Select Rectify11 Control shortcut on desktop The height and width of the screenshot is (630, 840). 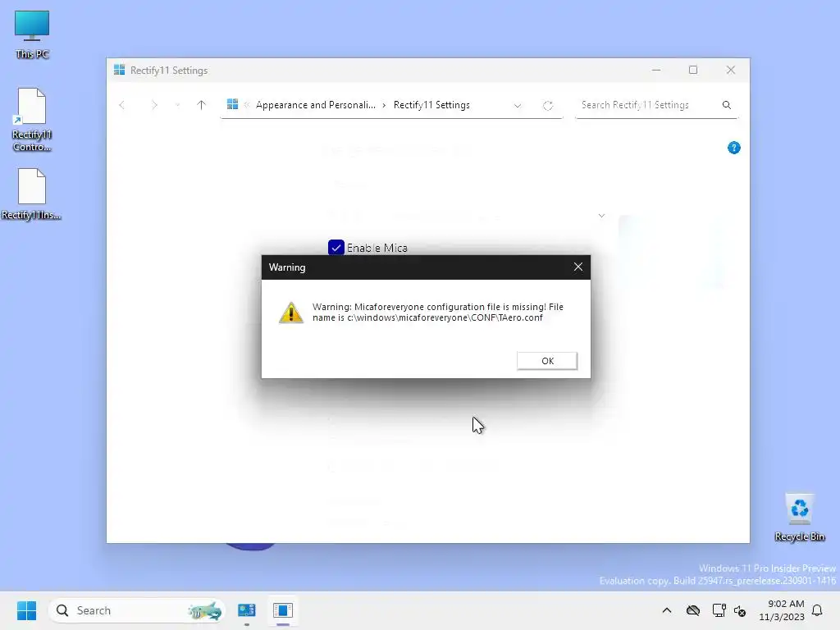tap(32, 120)
